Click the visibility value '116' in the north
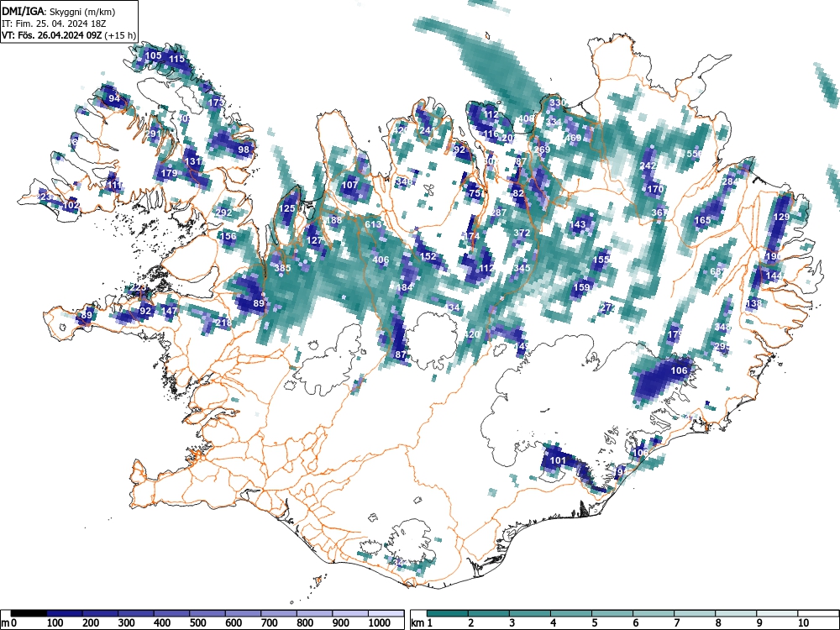This screenshot has height=630, width=840. (x=491, y=134)
